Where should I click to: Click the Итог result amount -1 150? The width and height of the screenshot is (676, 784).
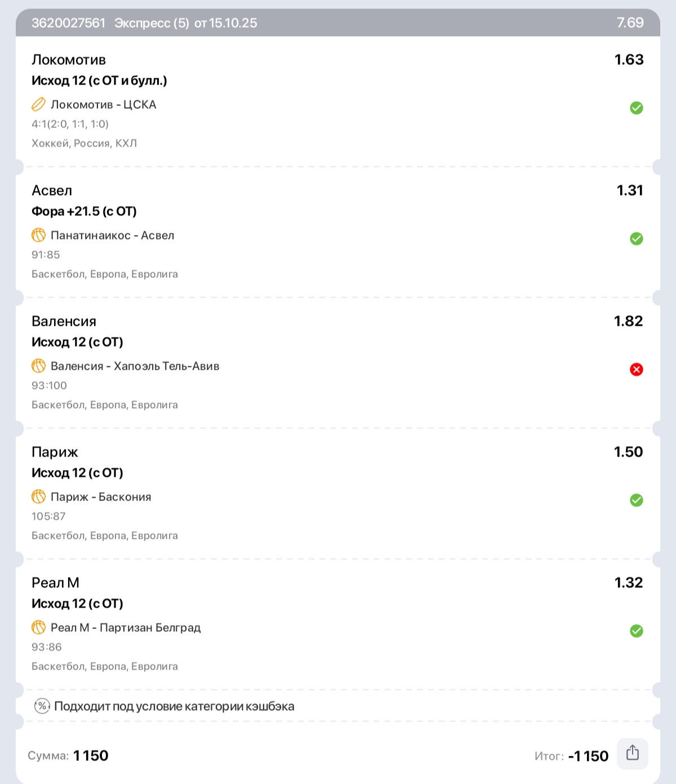point(588,756)
